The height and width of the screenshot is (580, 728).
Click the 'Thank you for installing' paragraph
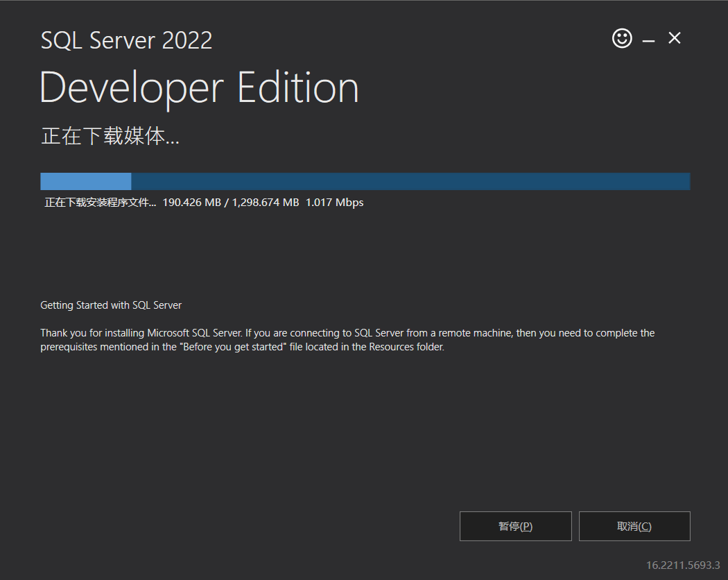click(347, 340)
